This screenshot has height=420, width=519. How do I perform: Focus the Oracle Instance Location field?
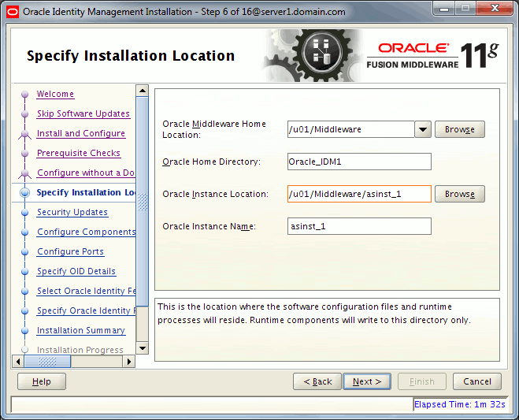tap(359, 194)
